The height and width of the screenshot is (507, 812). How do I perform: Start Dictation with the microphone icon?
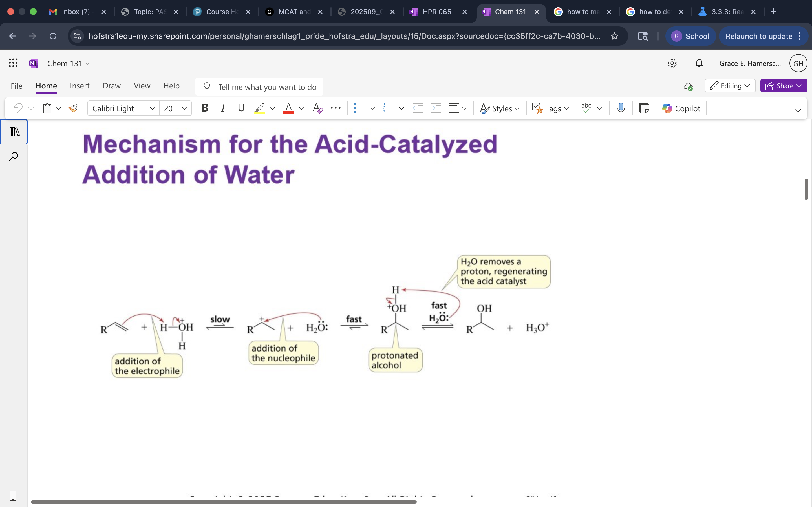620,108
